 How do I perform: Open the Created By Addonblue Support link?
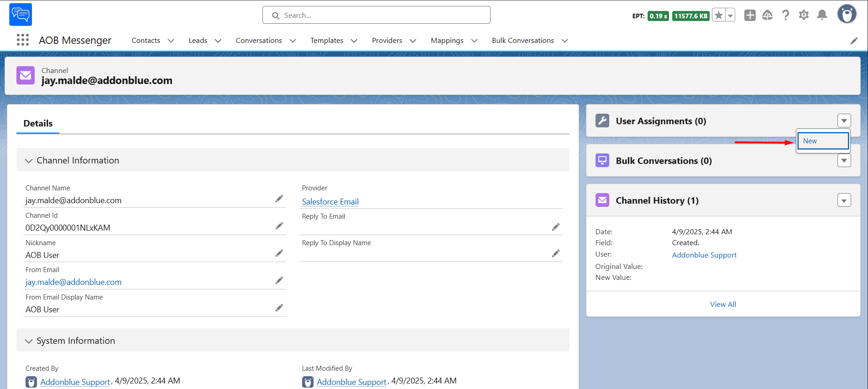[x=75, y=382]
